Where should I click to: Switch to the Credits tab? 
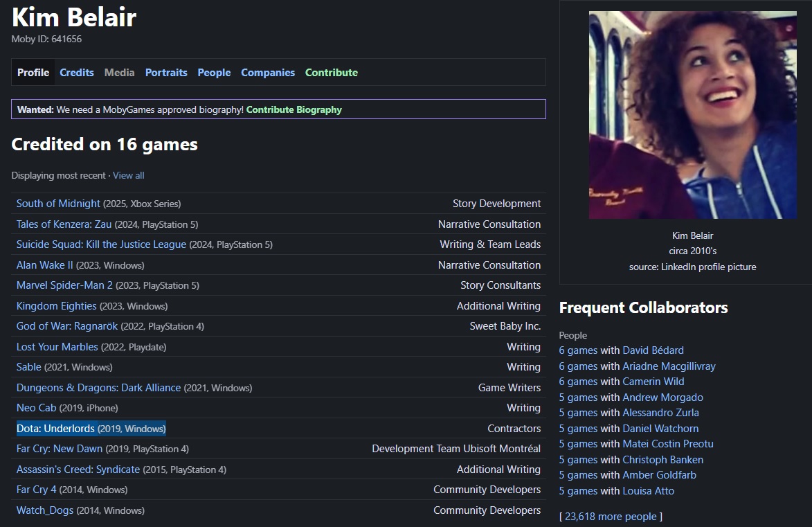tap(77, 73)
